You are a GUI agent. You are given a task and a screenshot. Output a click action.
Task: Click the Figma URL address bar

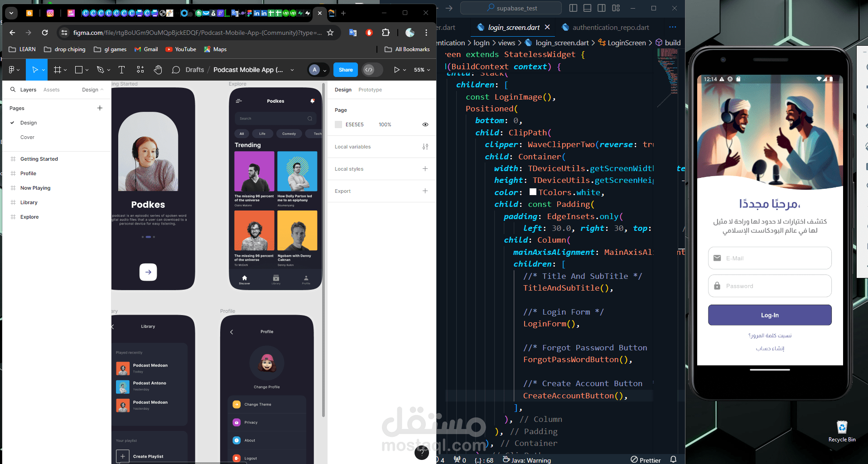[198, 33]
